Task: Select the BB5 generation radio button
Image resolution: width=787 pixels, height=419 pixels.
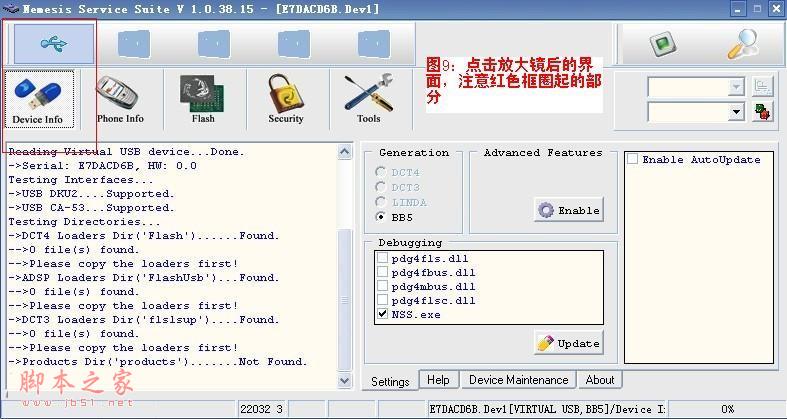Action: (381, 217)
